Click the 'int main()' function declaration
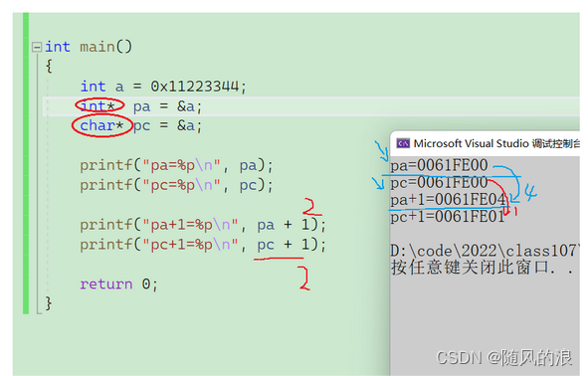 tap(89, 47)
